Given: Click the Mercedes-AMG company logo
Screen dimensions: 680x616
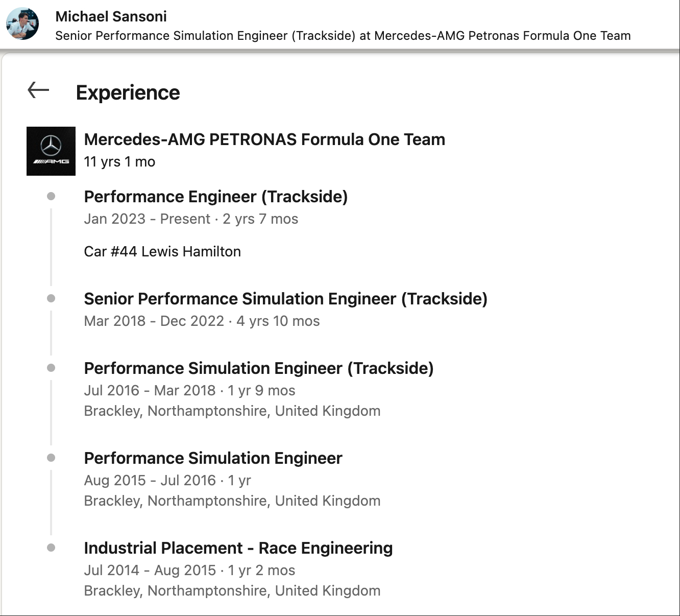Looking at the screenshot, I should point(51,151).
